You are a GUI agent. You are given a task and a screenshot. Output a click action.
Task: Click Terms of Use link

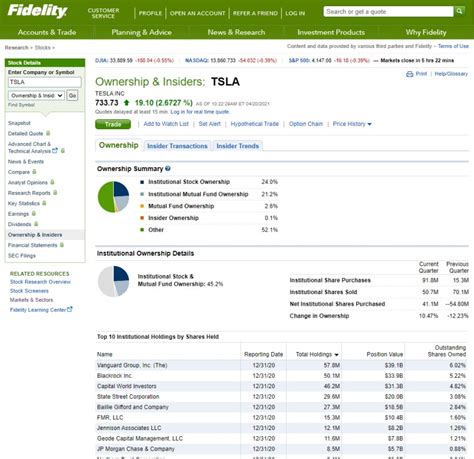[x=453, y=46]
